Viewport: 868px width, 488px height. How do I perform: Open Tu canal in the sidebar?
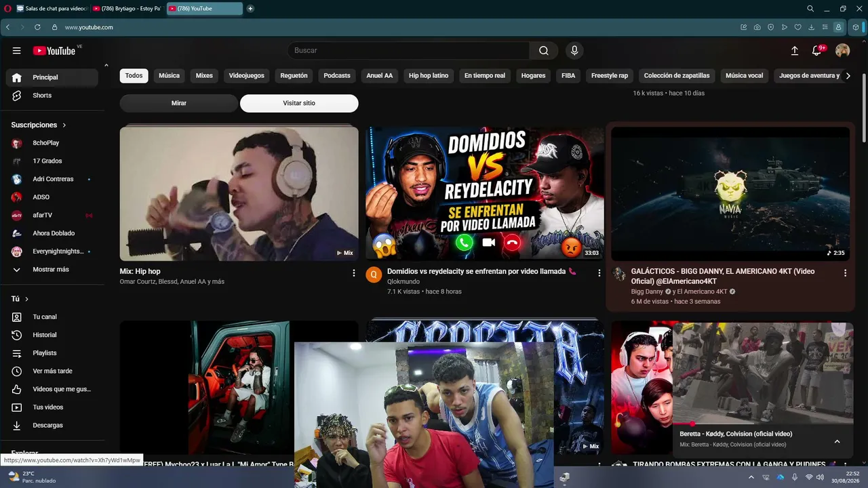click(x=52, y=317)
